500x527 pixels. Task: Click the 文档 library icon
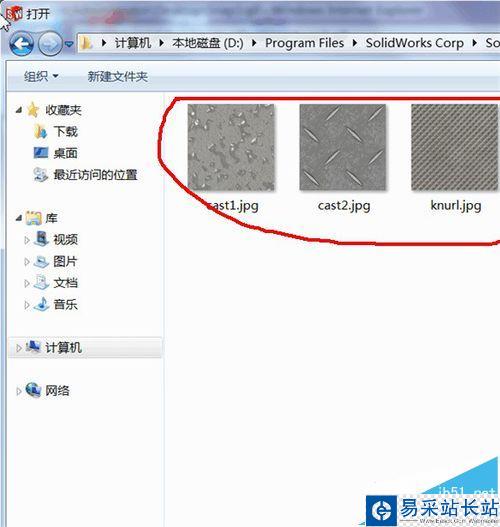(41, 282)
